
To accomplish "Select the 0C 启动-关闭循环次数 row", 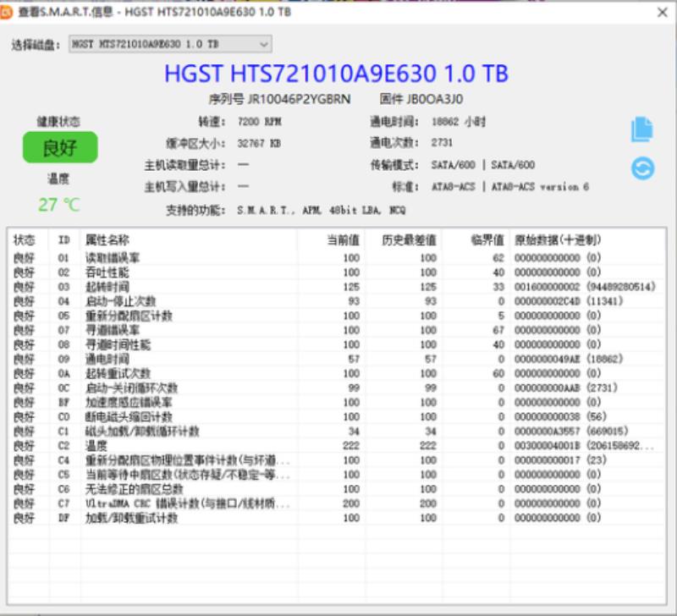I will coord(336,388).
